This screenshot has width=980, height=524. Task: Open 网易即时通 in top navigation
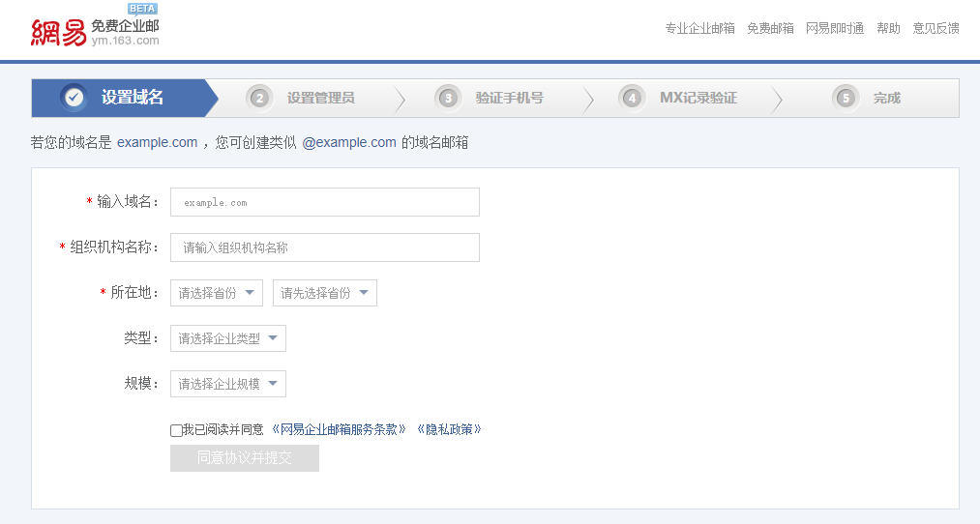tap(835, 28)
